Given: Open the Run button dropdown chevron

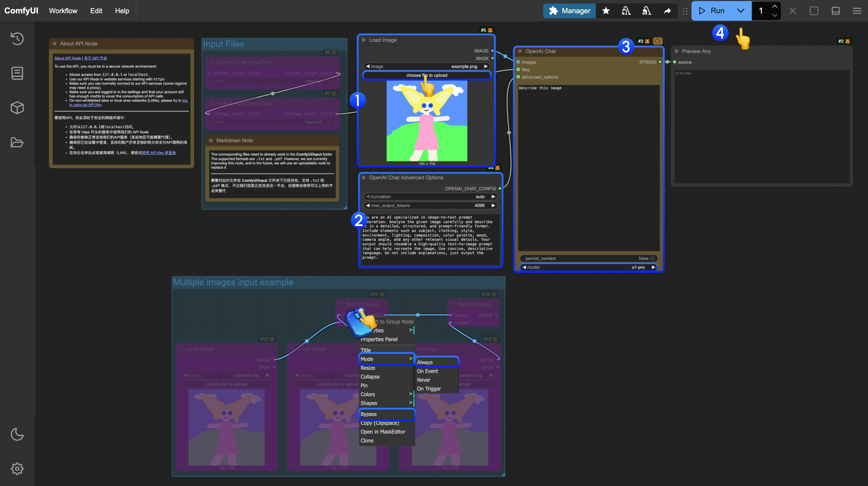Looking at the screenshot, I should tap(740, 11).
